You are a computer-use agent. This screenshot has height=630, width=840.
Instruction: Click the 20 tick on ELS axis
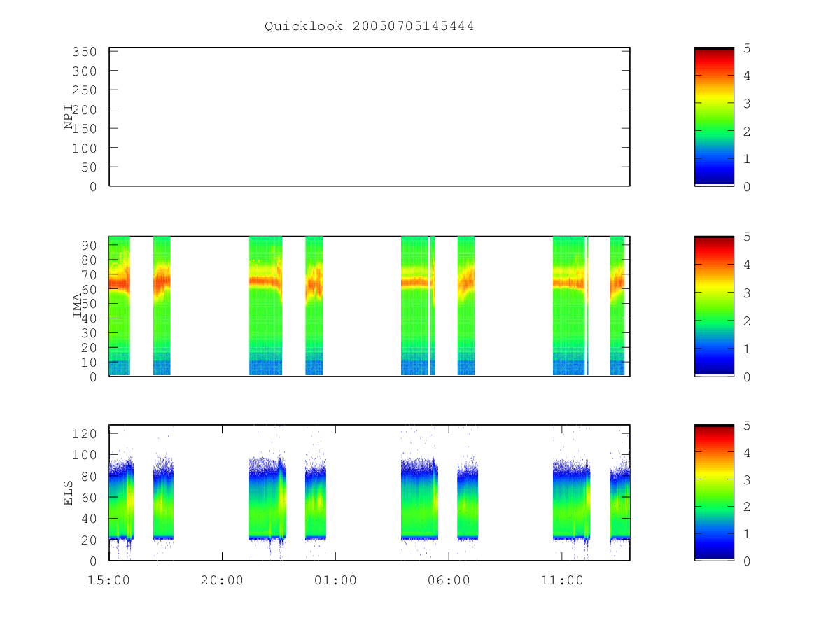pyautogui.click(x=90, y=540)
